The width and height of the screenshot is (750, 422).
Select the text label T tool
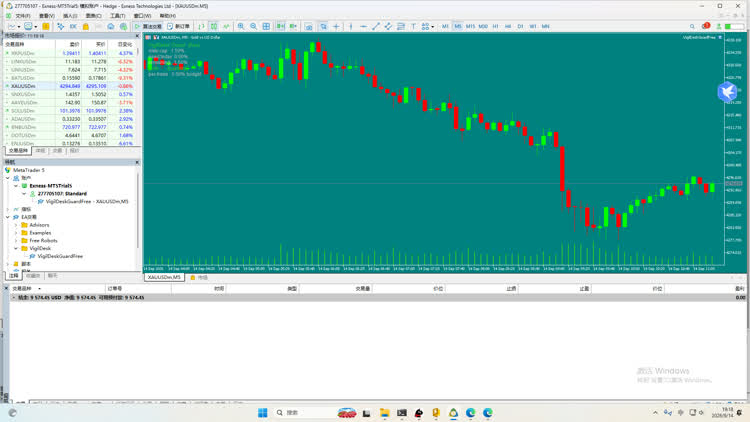point(413,26)
